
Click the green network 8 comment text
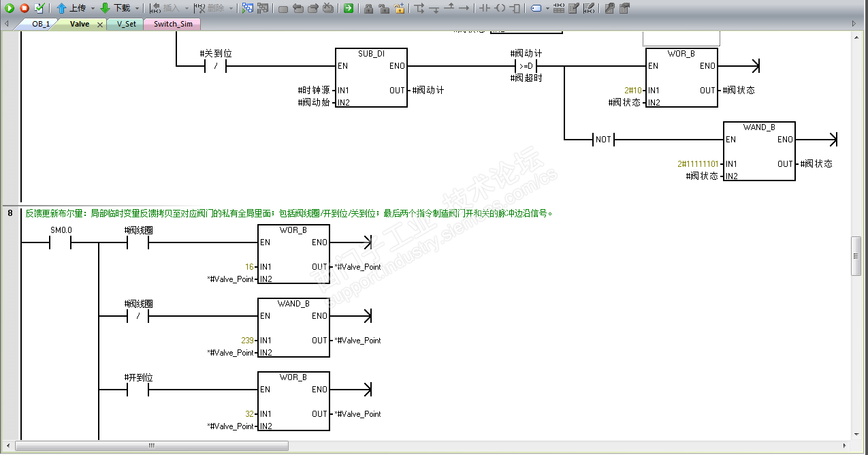(289, 213)
